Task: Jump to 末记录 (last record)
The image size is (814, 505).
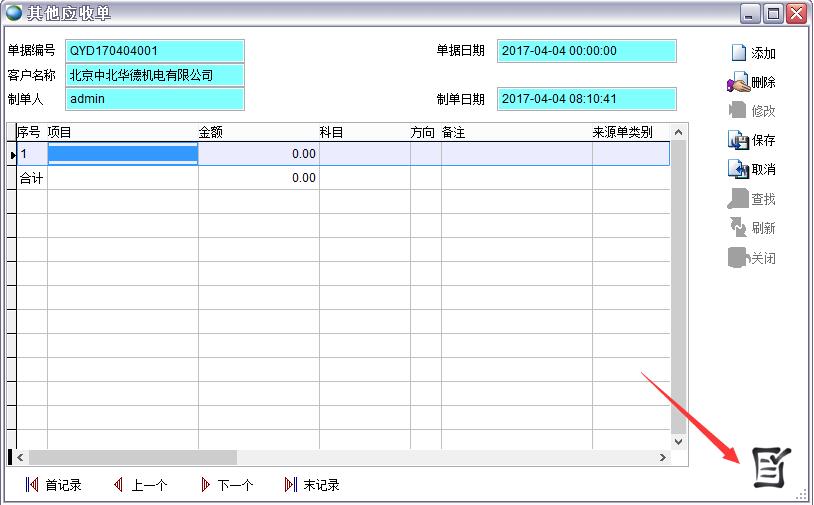Action: click(x=291, y=485)
